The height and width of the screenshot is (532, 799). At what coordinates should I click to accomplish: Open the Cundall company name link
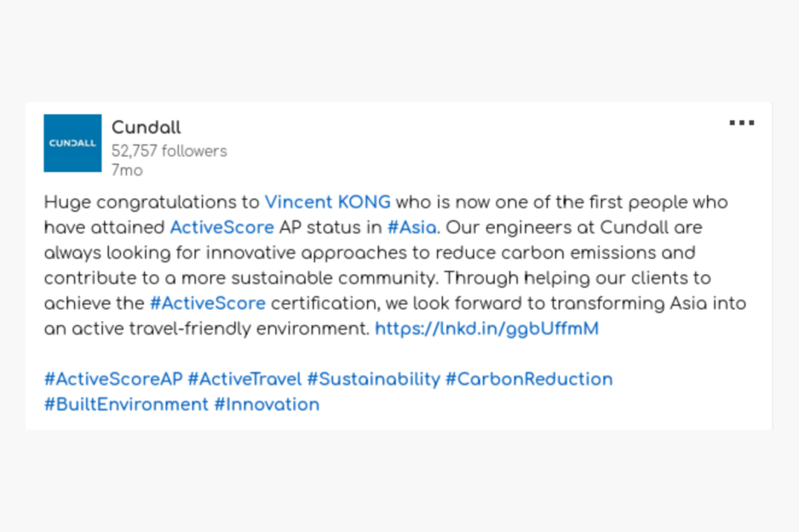click(x=147, y=128)
